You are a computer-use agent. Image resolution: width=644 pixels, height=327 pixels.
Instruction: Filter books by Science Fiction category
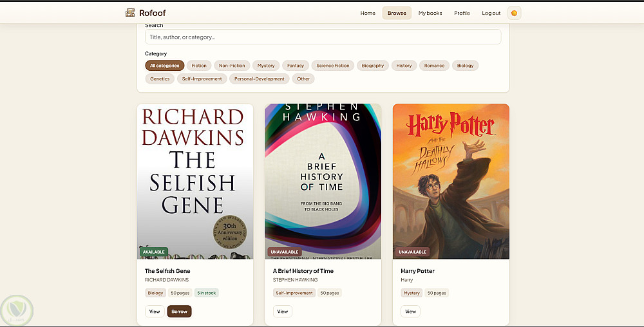click(x=333, y=66)
